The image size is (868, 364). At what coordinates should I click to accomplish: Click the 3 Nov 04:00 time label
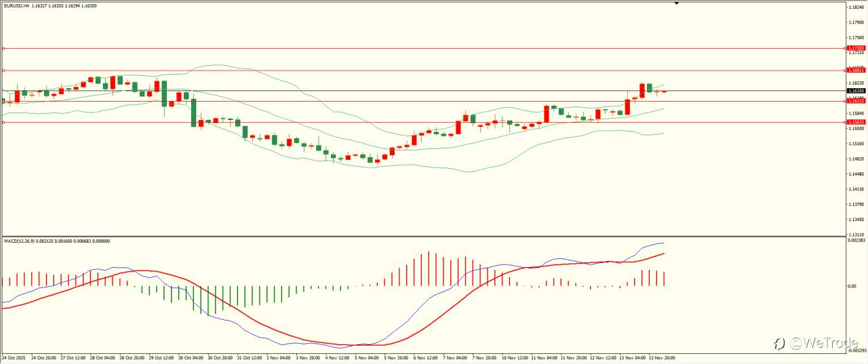click(279, 357)
